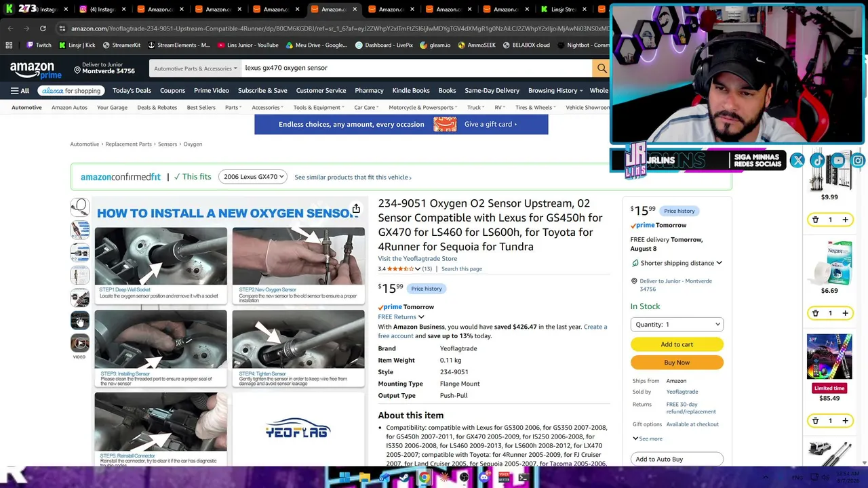Open Today's Deals in nav bar
Image resolution: width=868 pixels, height=488 pixels.
(132, 91)
